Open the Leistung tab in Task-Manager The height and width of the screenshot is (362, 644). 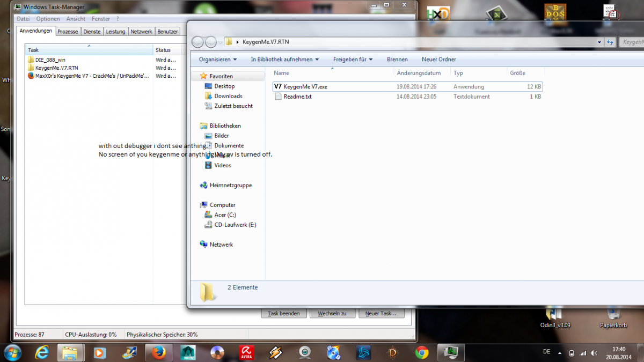click(115, 32)
